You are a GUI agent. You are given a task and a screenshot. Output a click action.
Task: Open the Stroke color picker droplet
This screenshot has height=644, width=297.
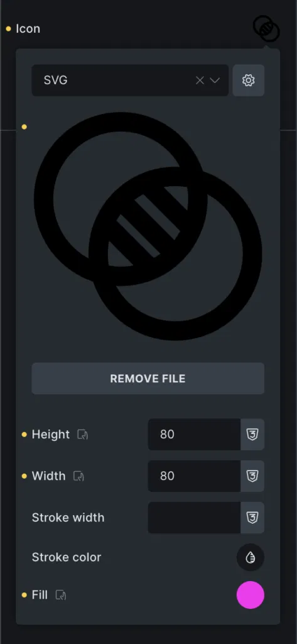251,557
